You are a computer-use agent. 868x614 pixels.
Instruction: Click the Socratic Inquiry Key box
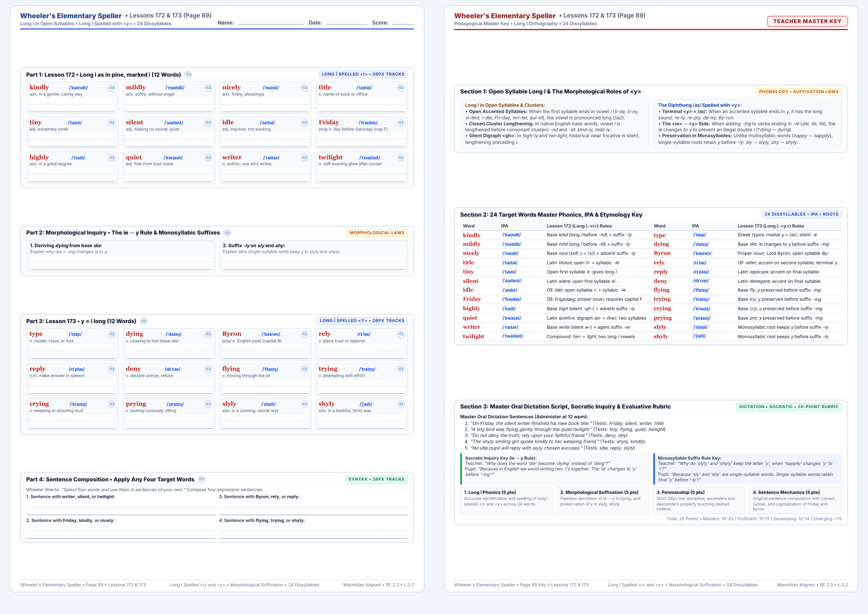pos(555,469)
